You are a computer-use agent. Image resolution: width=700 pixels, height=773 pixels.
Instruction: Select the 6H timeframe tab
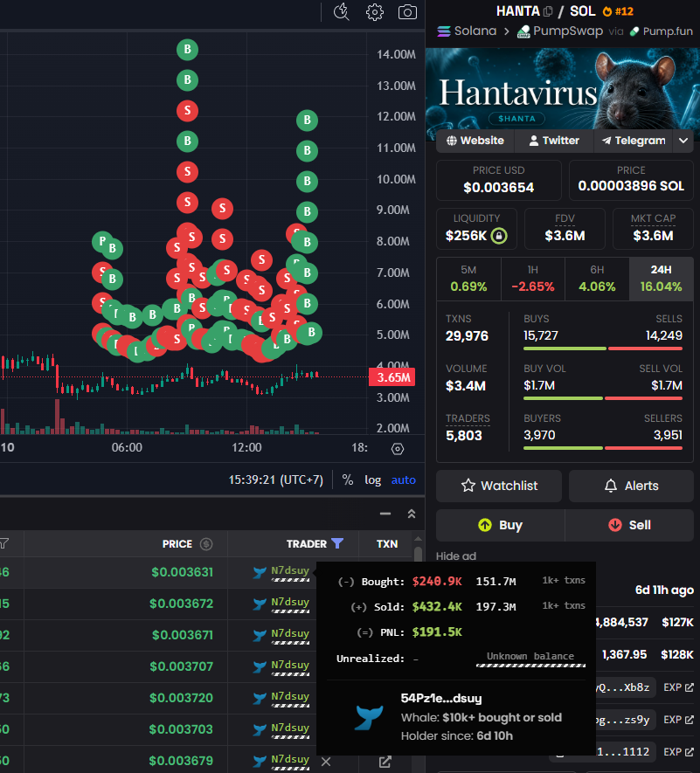(597, 279)
